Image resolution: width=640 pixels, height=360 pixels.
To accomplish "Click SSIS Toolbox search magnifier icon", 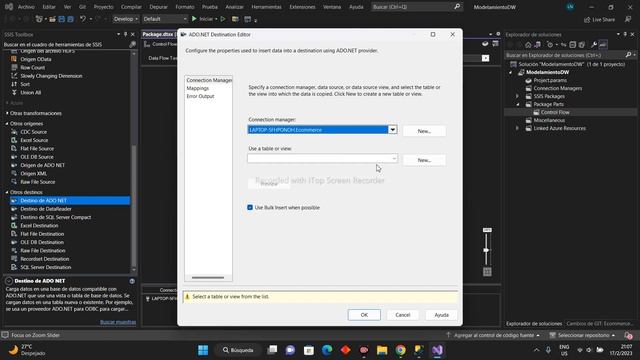I will (132, 44).
